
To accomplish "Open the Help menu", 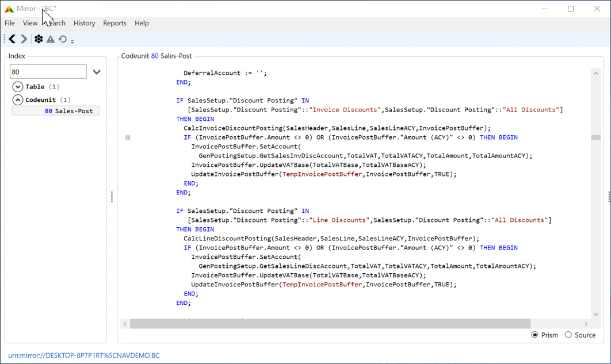I will (142, 23).
